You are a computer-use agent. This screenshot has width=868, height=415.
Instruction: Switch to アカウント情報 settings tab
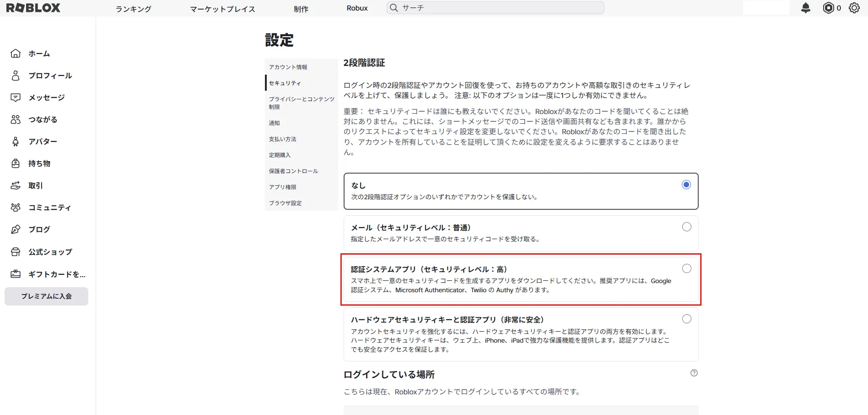301,67
